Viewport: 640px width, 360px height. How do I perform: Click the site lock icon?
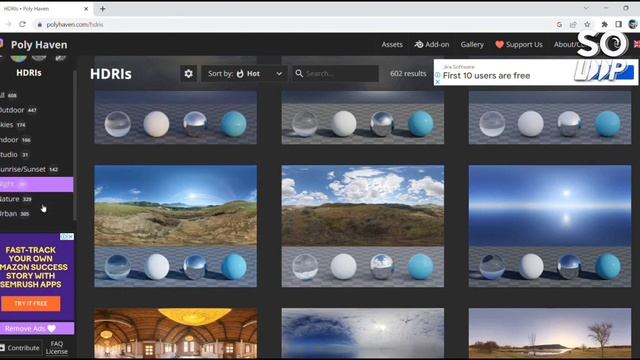(x=40, y=24)
